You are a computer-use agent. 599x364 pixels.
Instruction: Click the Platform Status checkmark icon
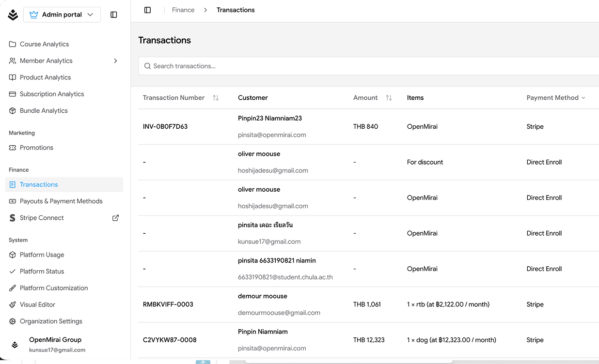(x=13, y=271)
